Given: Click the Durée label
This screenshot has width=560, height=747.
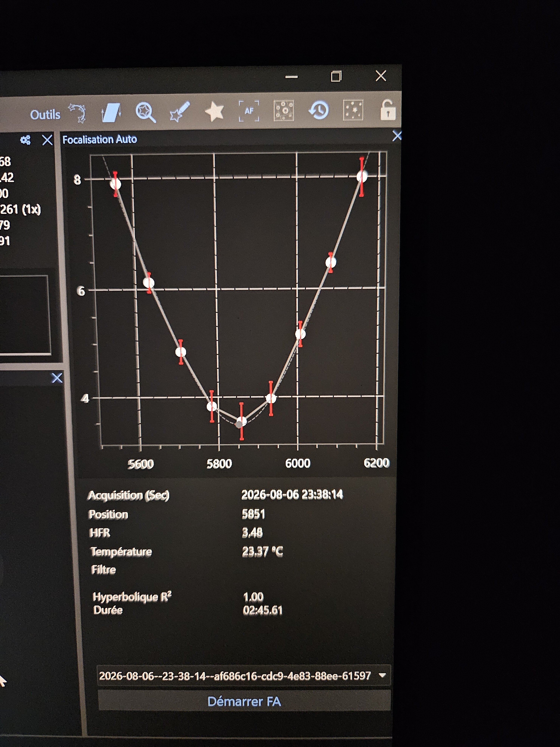Looking at the screenshot, I should [x=108, y=610].
